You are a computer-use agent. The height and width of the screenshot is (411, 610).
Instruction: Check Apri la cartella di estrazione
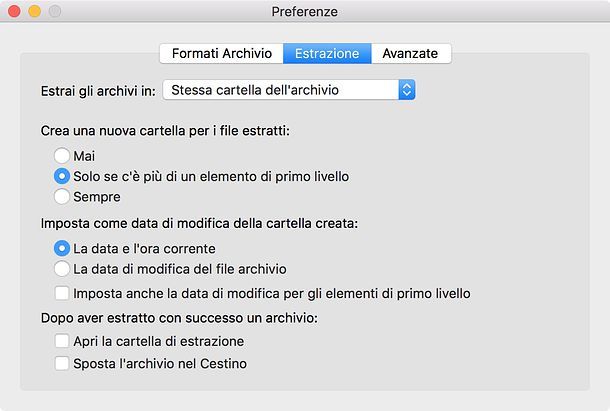(62, 342)
